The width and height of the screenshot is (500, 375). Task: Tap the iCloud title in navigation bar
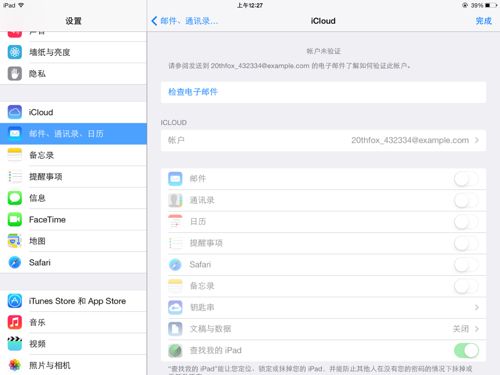pos(323,21)
